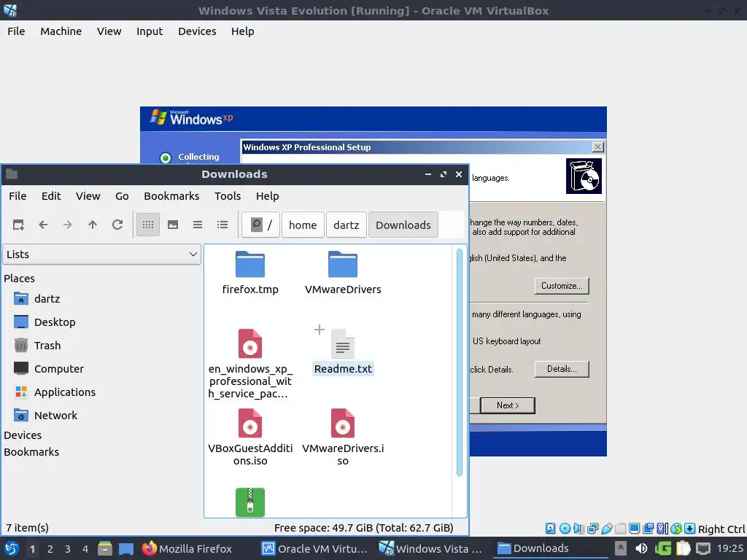Click VirtualBox shared folders indicator

click(620, 528)
